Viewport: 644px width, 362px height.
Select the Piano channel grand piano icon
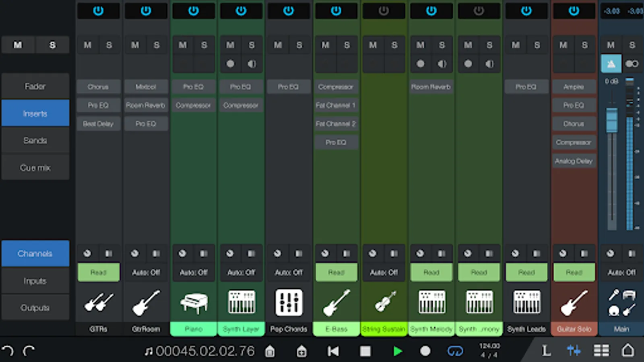[x=194, y=302]
